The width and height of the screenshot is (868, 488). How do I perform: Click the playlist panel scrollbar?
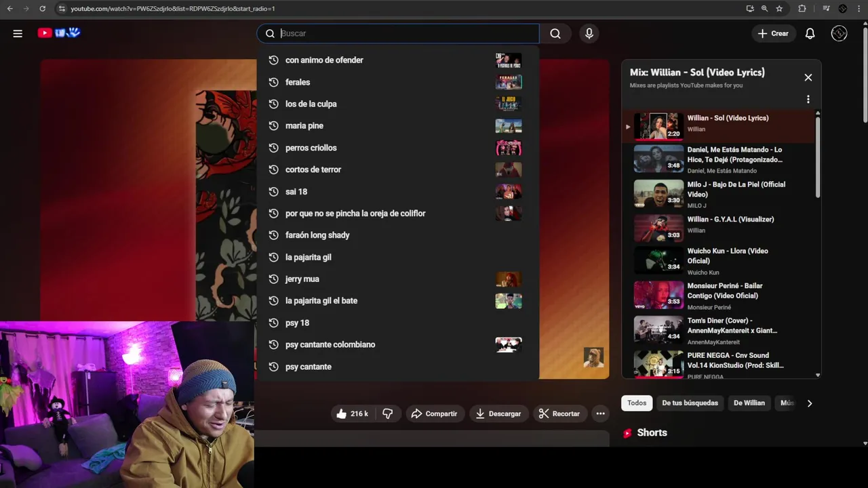click(x=818, y=157)
